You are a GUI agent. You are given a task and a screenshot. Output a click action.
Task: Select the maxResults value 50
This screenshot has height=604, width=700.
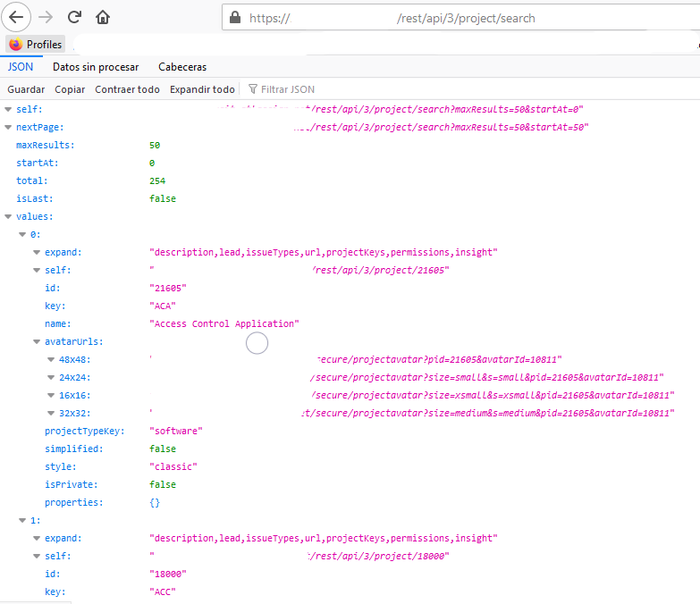pyautogui.click(x=155, y=145)
